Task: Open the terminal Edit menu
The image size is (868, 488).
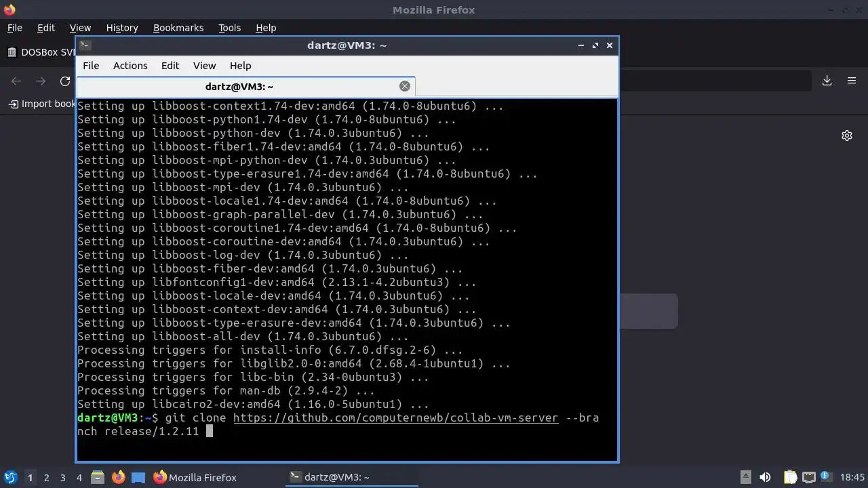Action: (170, 66)
